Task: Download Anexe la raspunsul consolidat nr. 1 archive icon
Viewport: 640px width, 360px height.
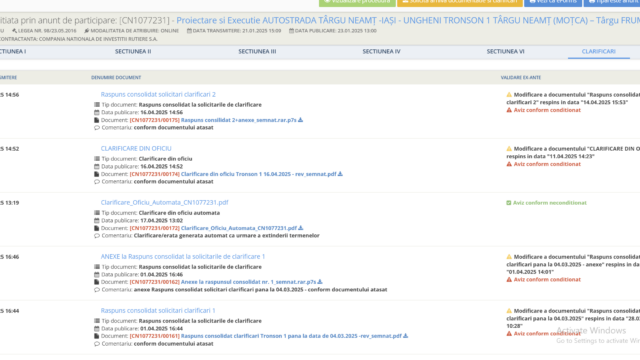Action: click(x=320, y=282)
